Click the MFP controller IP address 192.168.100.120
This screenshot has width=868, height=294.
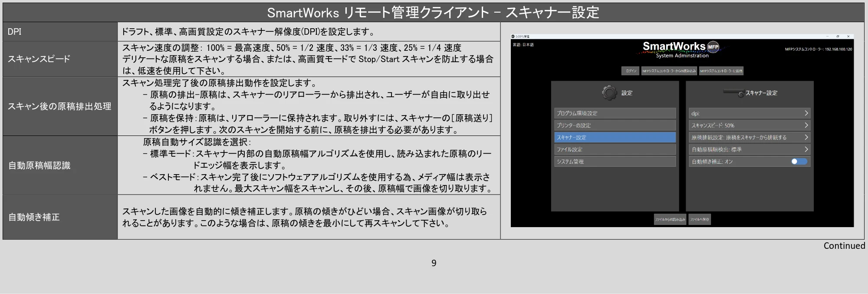838,49
